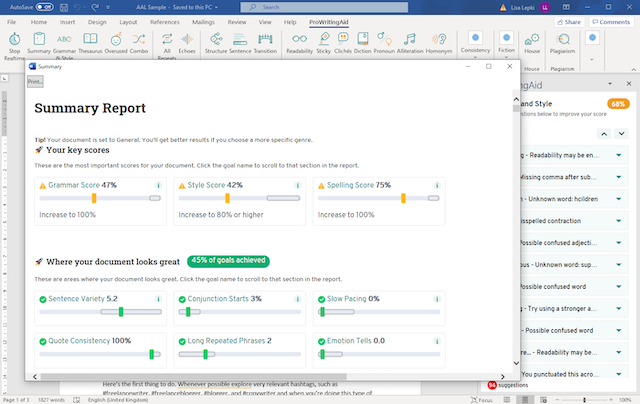Run the Sticky sentences report

click(x=324, y=39)
